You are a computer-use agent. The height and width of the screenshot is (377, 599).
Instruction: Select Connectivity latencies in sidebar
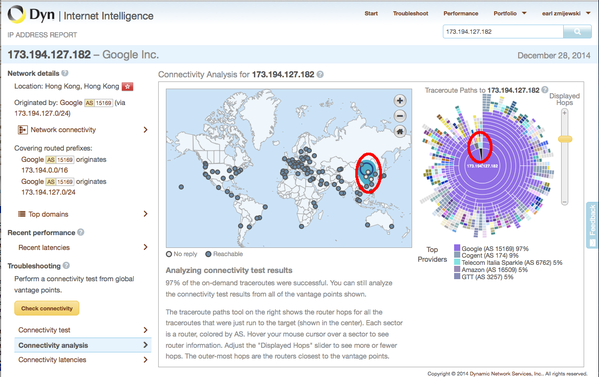52,360
